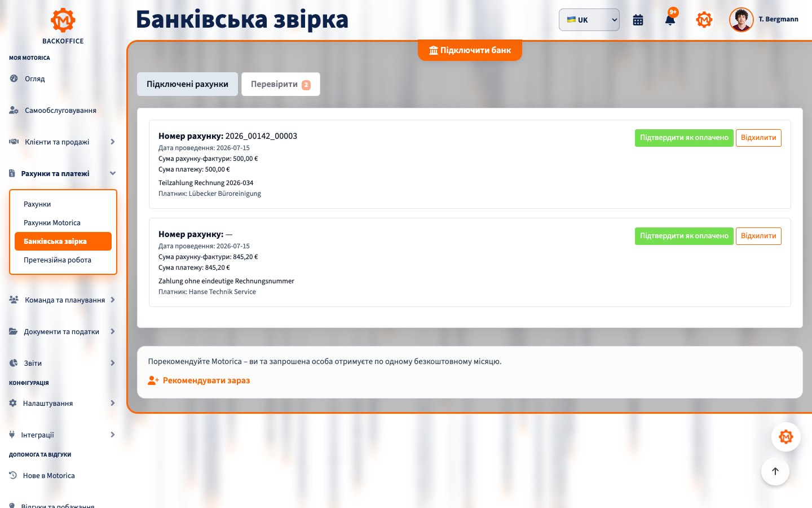Reject payment from Lübecker Büroreinigung
This screenshot has width=812, height=508.
point(758,138)
